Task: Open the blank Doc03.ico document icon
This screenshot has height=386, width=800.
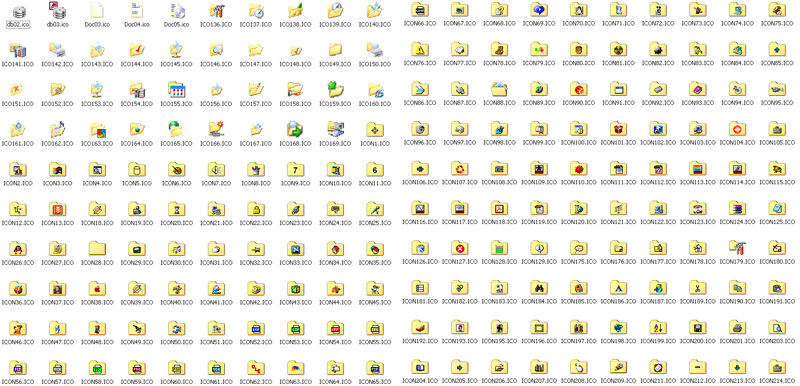Action: pyautogui.click(x=97, y=11)
